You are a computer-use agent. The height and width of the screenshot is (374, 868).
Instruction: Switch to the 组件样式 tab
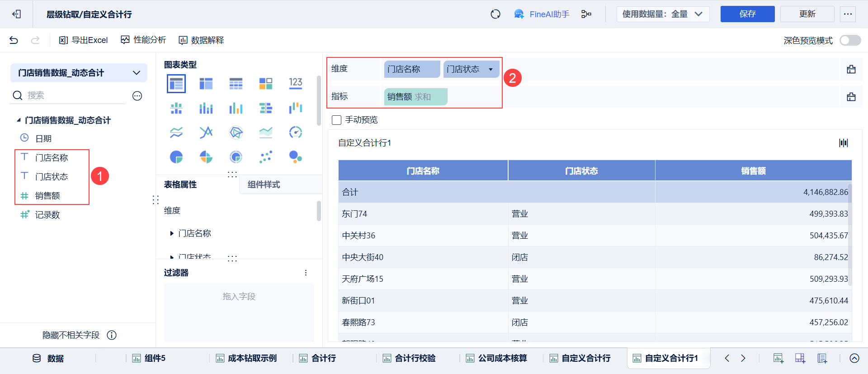point(264,185)
